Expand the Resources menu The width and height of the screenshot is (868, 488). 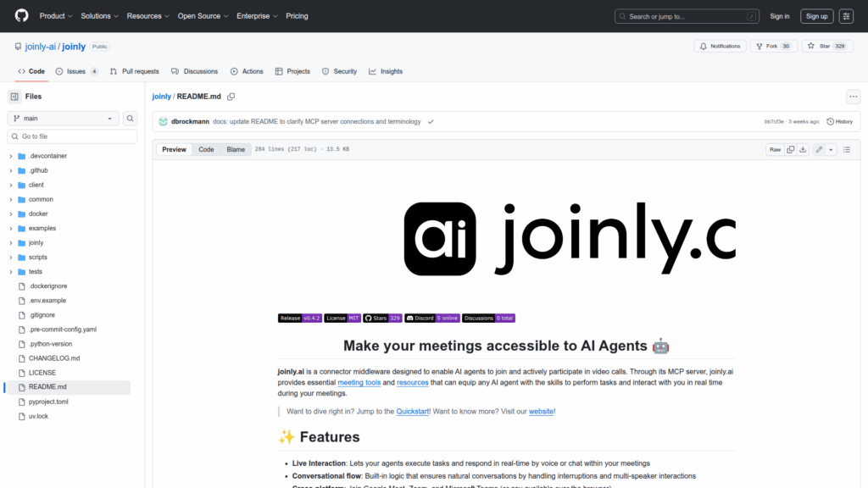click(x=147, y=16)
